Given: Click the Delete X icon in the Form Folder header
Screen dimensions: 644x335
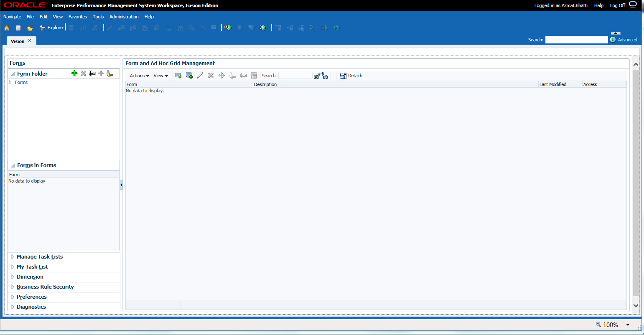Looking at the screenshot, I should [83, 74].
